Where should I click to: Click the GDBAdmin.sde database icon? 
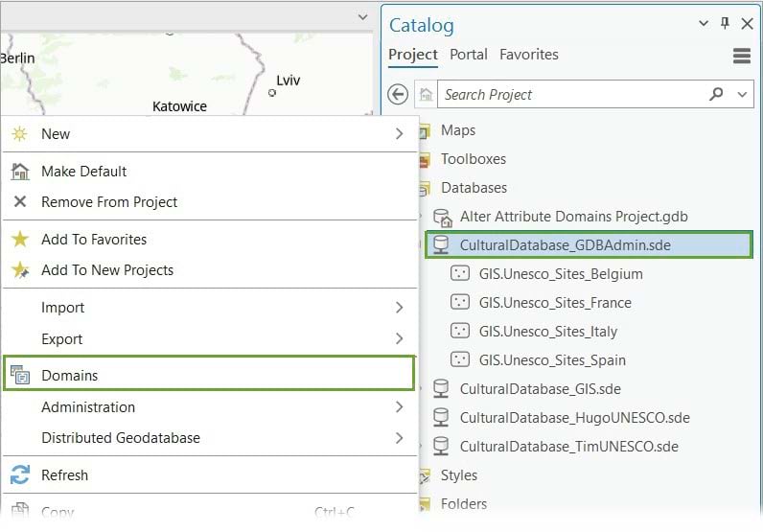(x=441, y=244)
